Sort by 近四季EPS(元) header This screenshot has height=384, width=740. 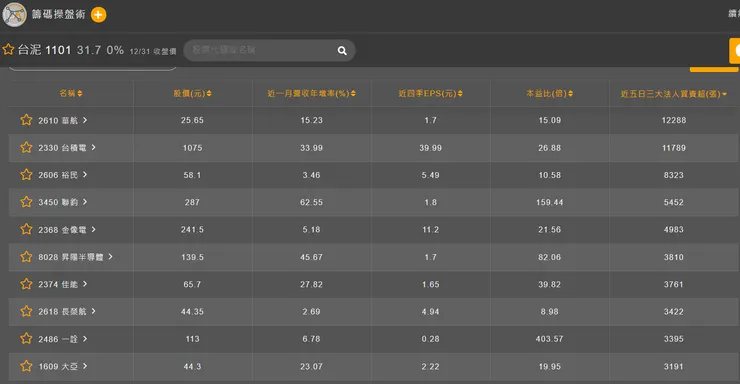click(x=430, y=93)
